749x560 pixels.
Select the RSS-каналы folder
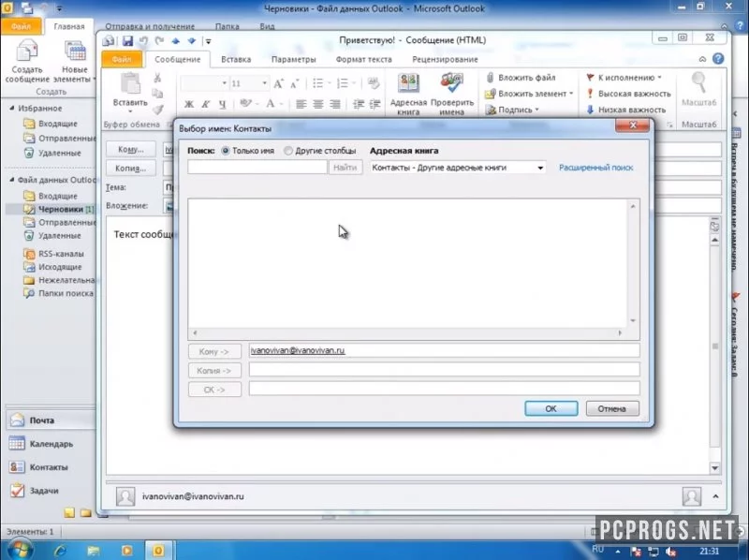(x=61, y=254)
